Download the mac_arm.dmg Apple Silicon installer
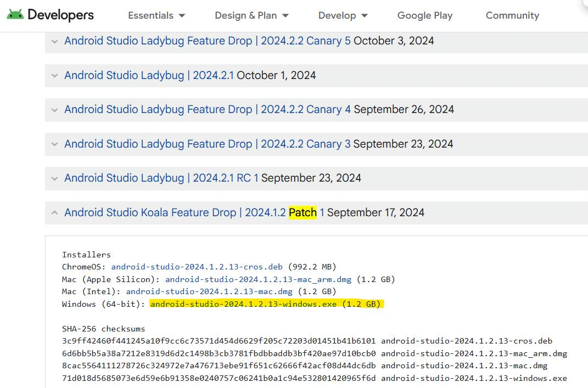 (x=259, y=279)
